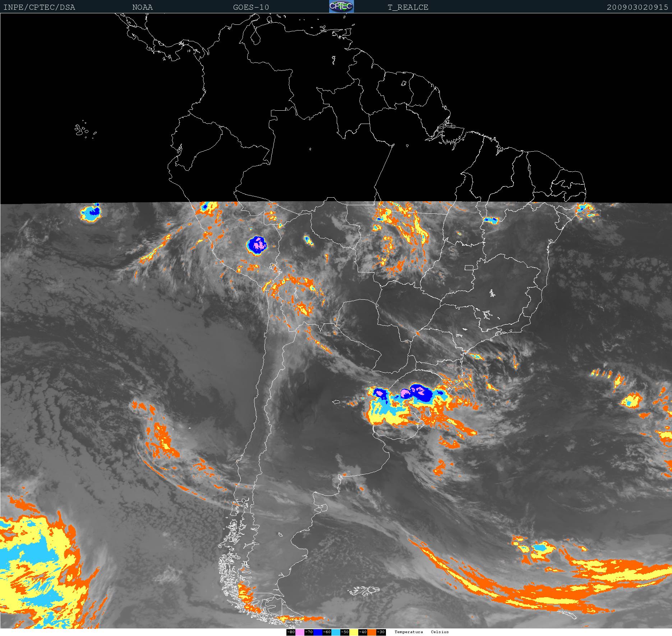This screenshot has width=672, height=636.
Task: Click the -60 legend value
Action: [x=327, y=632]
